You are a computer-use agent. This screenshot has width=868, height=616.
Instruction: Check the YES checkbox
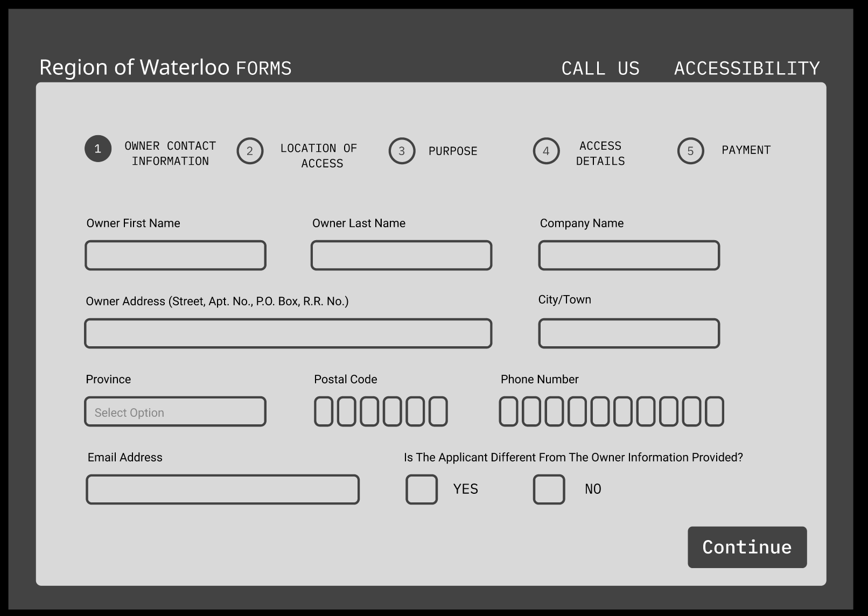[x=421, y=489]
